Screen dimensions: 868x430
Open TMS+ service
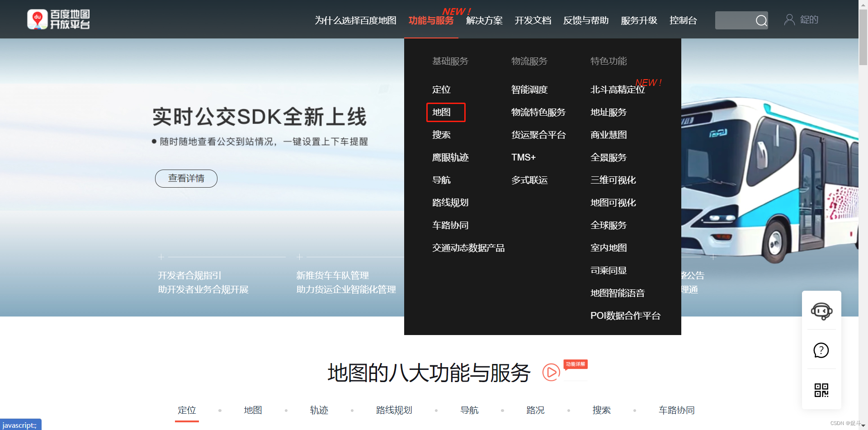point(524,157)
